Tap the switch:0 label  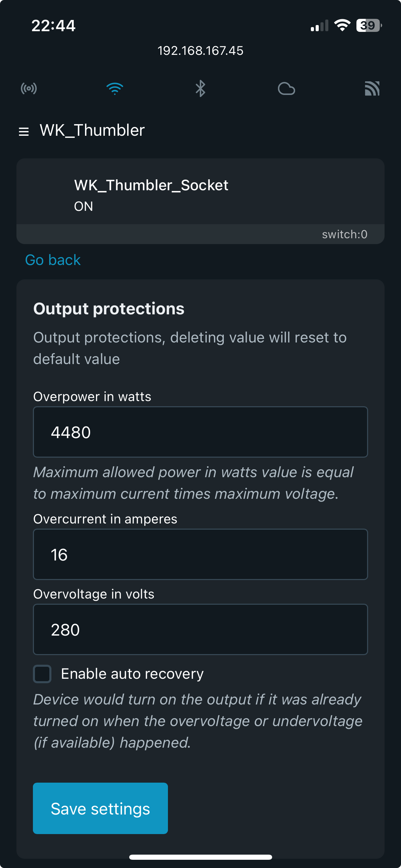[x=345, y=234]
